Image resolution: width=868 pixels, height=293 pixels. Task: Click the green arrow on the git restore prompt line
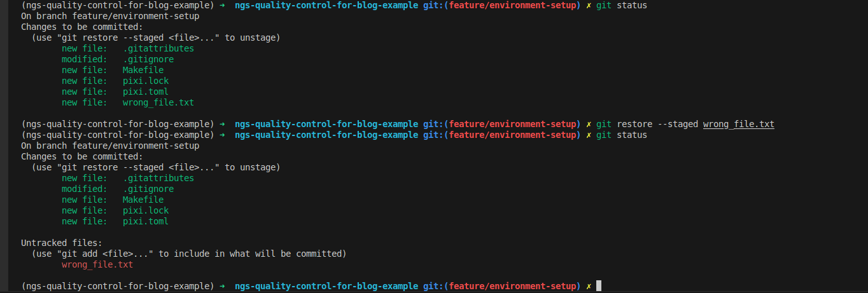222,124
